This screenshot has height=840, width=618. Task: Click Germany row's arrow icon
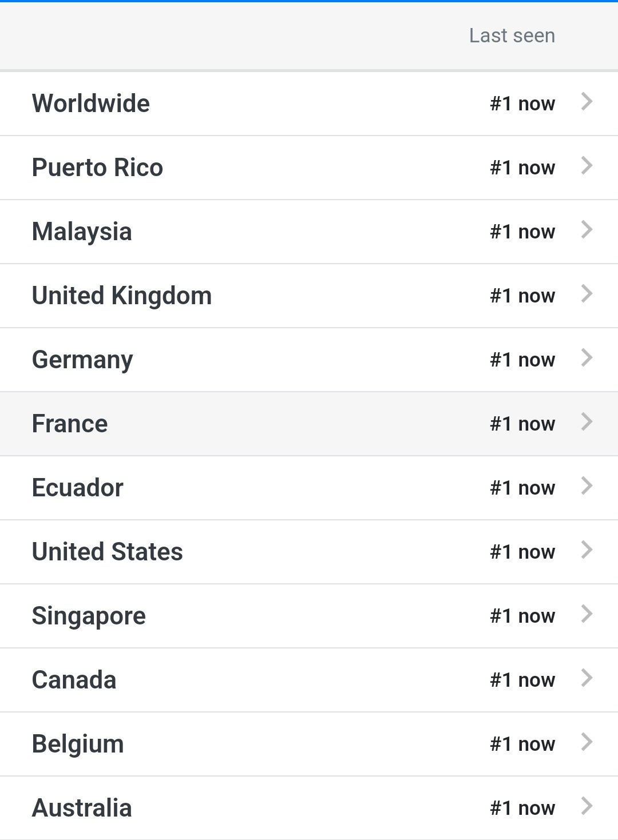pos(587,358)
